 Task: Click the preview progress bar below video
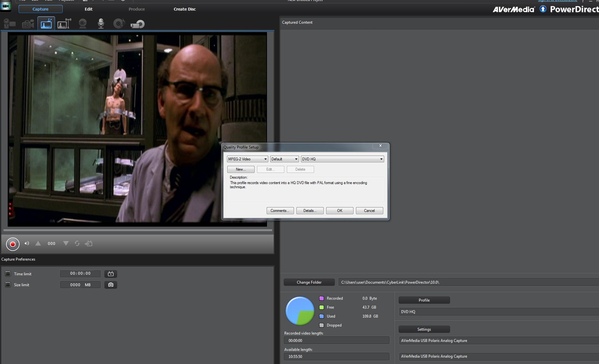pyautogui.click(x=138, y=230)
